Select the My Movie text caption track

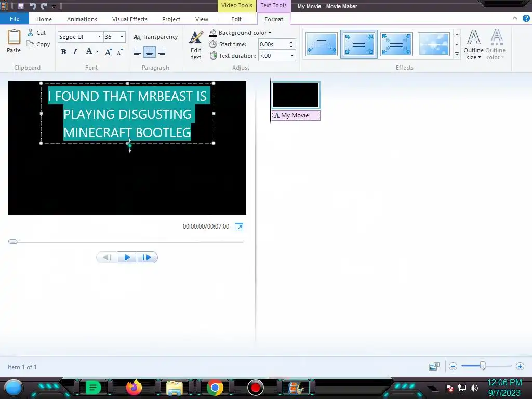coord(296,115)
